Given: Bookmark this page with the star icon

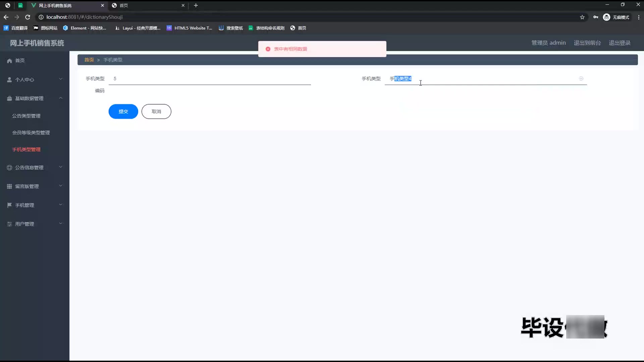Looking at the screenshot, I should (582, 17).
